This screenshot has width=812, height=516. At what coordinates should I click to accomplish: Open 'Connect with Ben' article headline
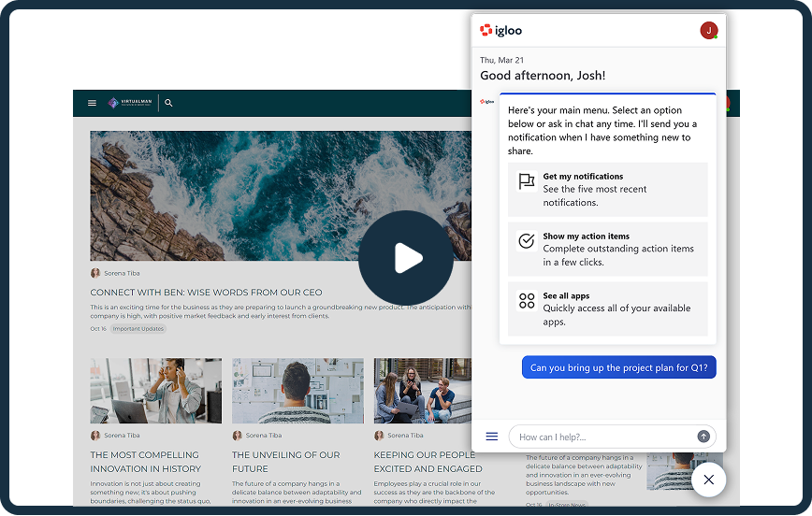[x=206, y=293]
